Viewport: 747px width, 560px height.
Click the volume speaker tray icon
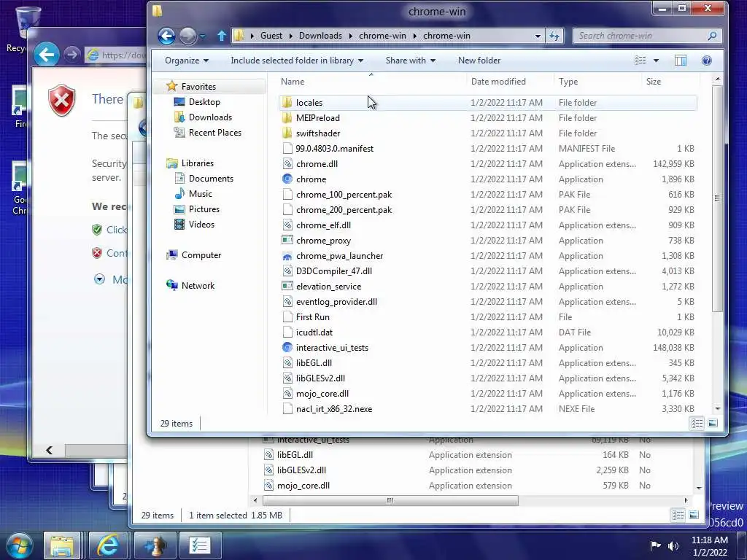tap(673, 545)
